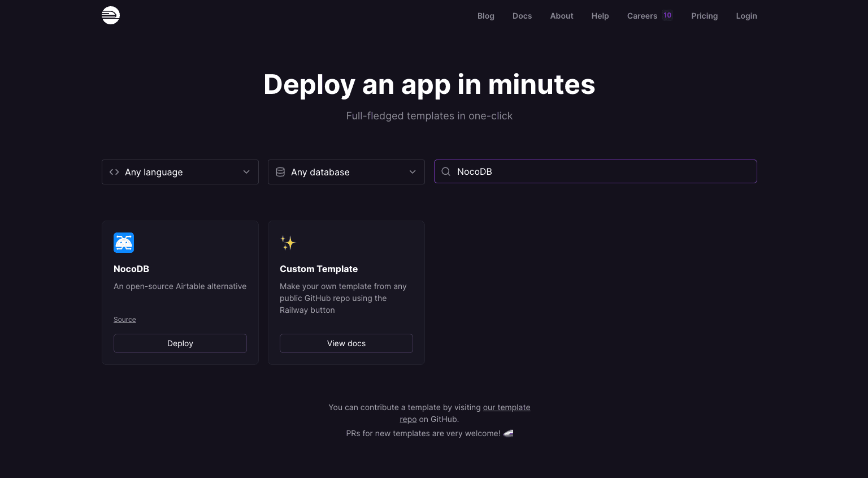The image size is (868, 478).
Task: Click the language dropdown chevron arrow
Action: click(x=246, y=172)
